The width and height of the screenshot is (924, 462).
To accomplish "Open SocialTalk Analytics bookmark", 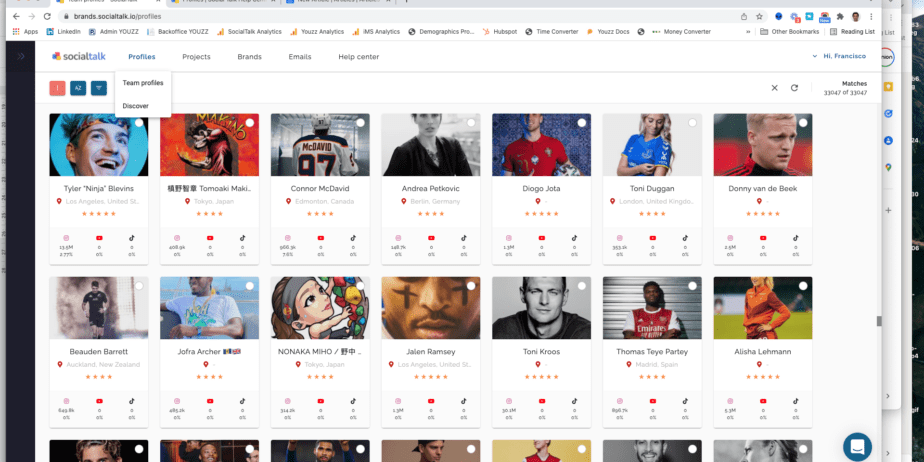I will coord(249,32).
